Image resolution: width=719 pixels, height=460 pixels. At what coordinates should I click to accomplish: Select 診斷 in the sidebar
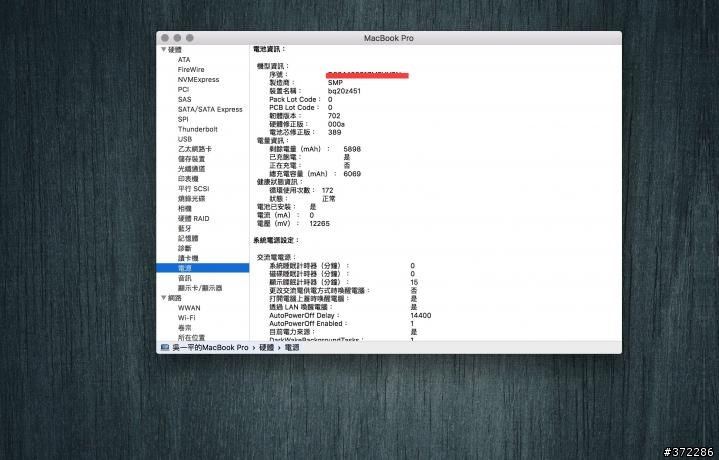point(185,249)
